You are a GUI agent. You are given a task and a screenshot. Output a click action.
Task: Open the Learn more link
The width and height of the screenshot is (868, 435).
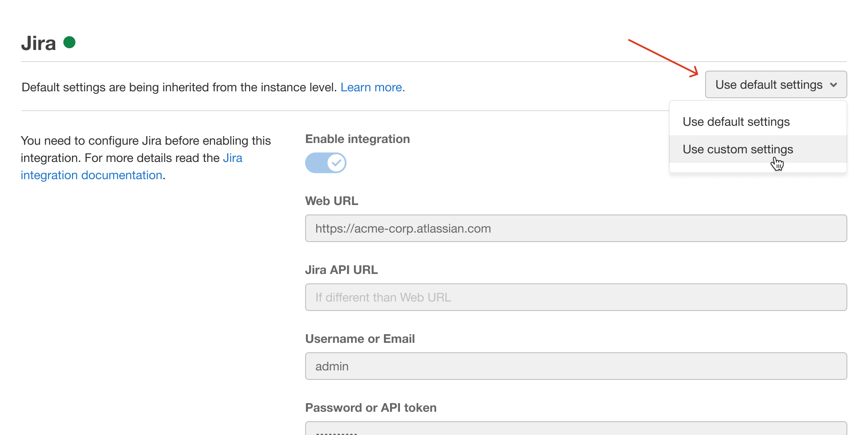click(372, 87)
